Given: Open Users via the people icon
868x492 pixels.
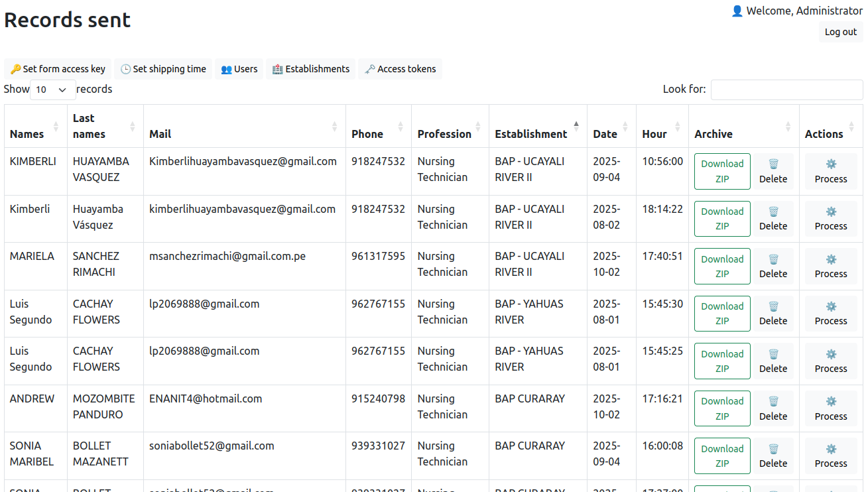Looking at the screenshot, I should coord(226,69).
